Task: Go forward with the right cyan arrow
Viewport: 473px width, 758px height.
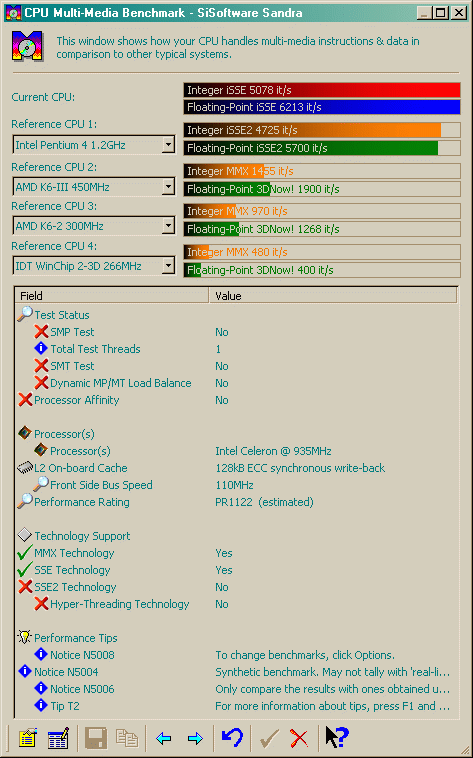Action: click(195, 738)
